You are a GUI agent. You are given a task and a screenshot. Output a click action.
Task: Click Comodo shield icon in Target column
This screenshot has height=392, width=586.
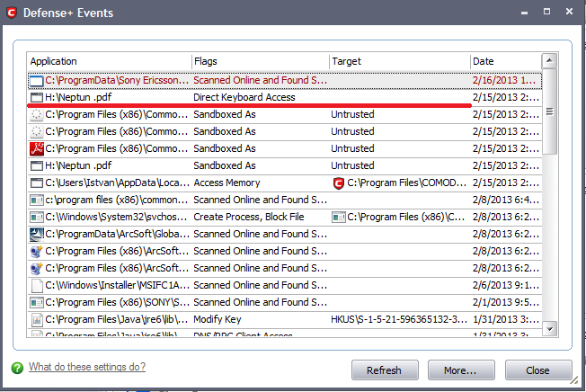point(338,183)
